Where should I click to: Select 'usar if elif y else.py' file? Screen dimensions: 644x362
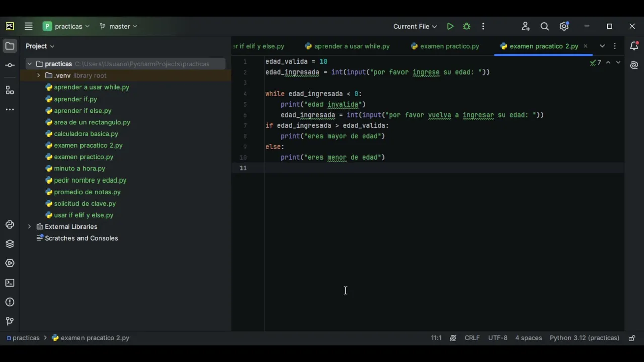point(79,215)
